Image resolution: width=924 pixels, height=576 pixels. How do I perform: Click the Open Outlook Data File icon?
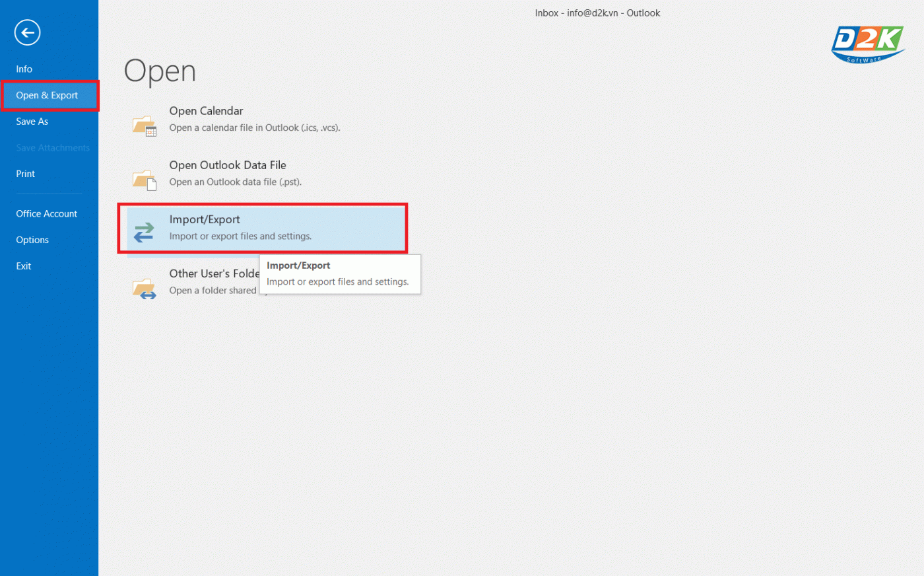pyautogui.click(x=145, y=180)
